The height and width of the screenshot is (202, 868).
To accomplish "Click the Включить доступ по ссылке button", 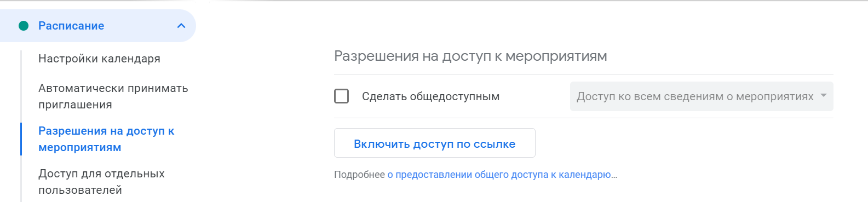I will 435,143.
